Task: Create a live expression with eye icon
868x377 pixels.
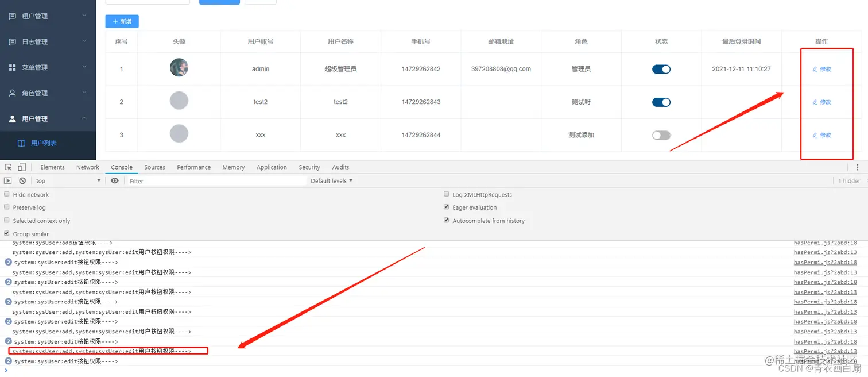Action: pos(115,181)
